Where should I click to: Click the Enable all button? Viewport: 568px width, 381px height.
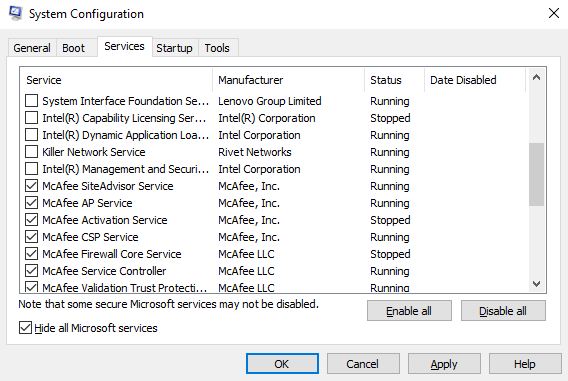pos(409,311)
